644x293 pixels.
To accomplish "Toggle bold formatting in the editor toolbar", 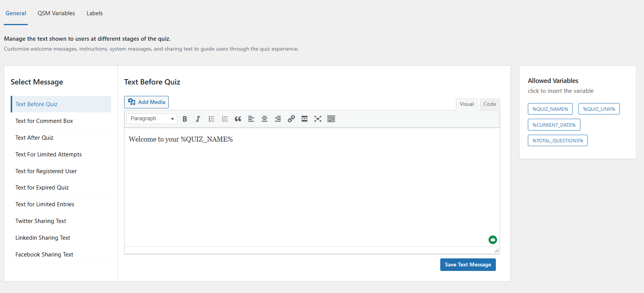I will point(185,119).
